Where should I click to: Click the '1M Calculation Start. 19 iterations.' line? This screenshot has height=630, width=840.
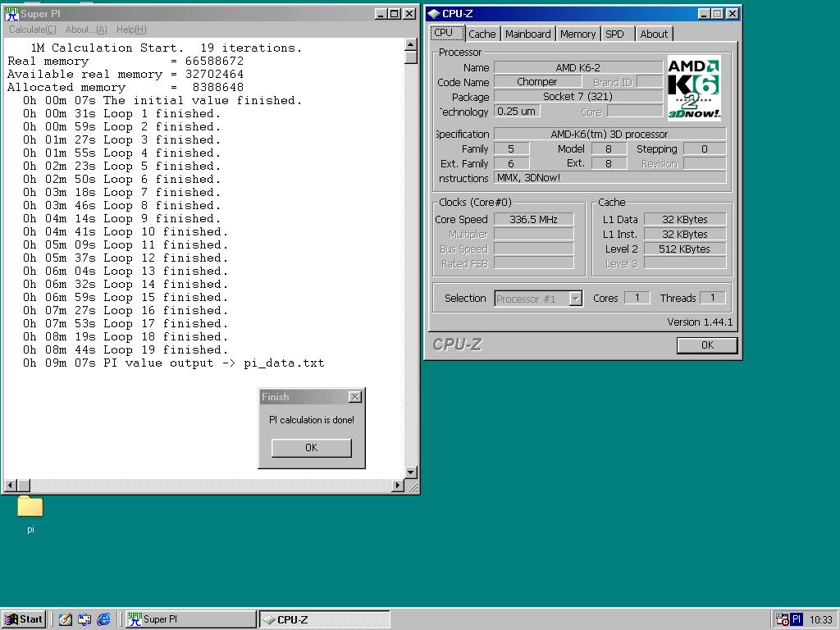click(166, 48)
